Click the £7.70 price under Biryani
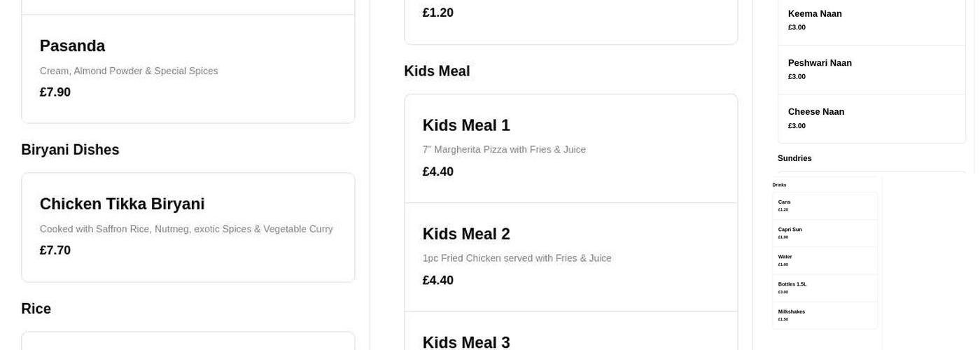The image size is (980, 350). 55,251
